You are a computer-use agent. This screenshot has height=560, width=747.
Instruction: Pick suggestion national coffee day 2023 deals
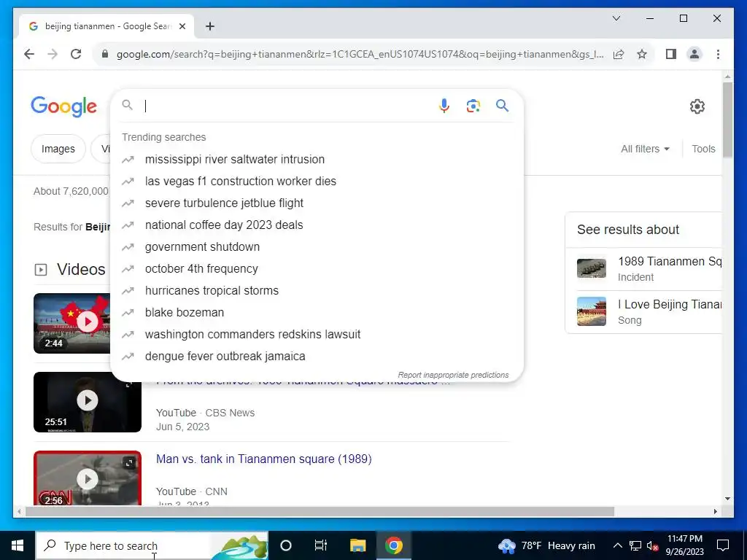317,225
